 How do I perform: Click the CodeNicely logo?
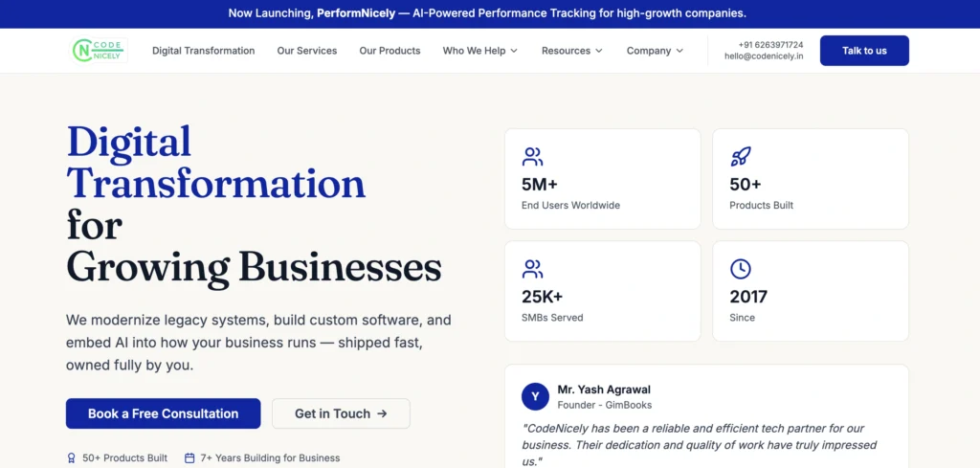click(99, 51)
